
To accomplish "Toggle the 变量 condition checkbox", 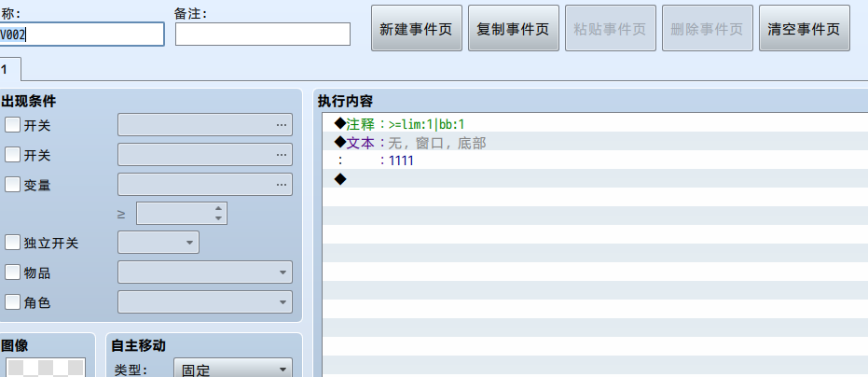I will point(12,185).
